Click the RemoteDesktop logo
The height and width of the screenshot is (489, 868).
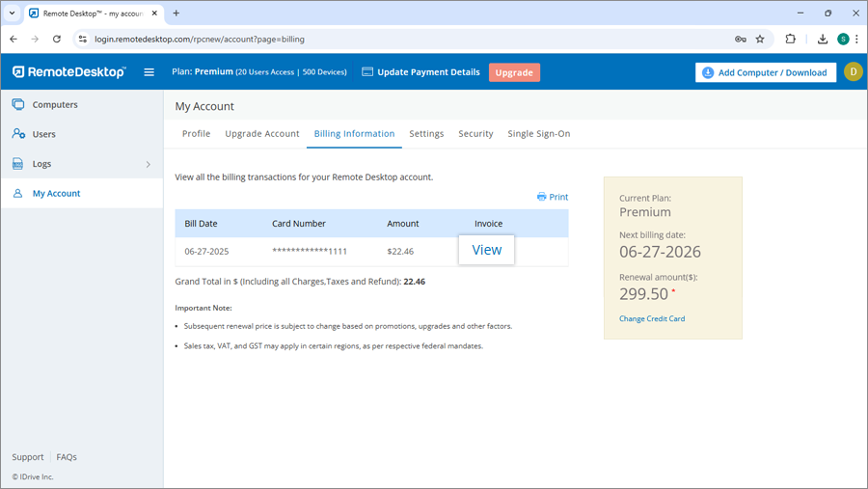pyautogui.click(x=69, y=72)
